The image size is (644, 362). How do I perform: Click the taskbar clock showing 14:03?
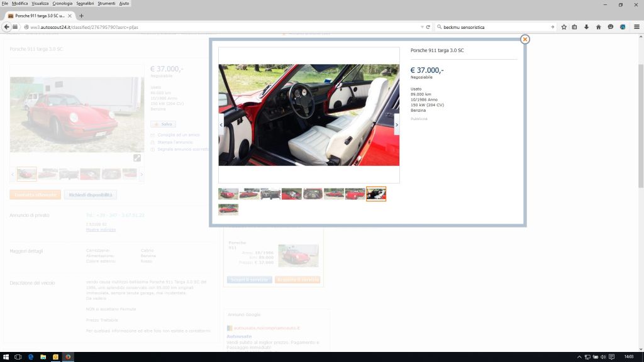tap(629, 357)
